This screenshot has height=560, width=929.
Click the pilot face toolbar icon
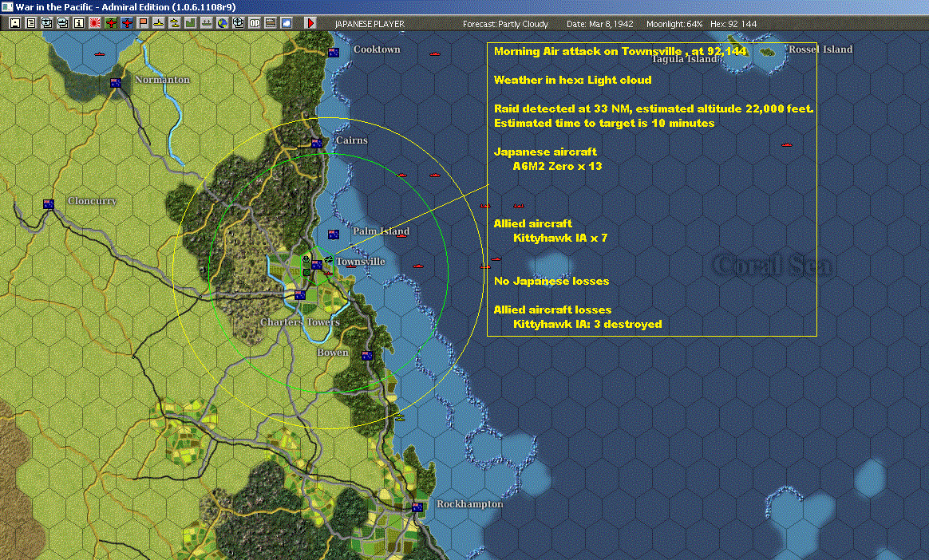[x=47, y=23]
